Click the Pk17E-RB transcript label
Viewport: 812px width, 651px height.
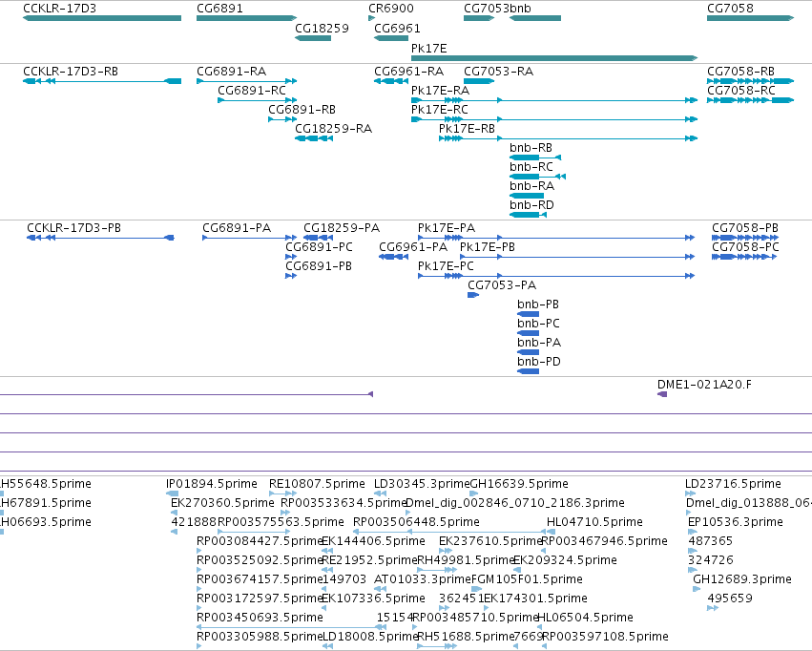(x=468, y=129)
